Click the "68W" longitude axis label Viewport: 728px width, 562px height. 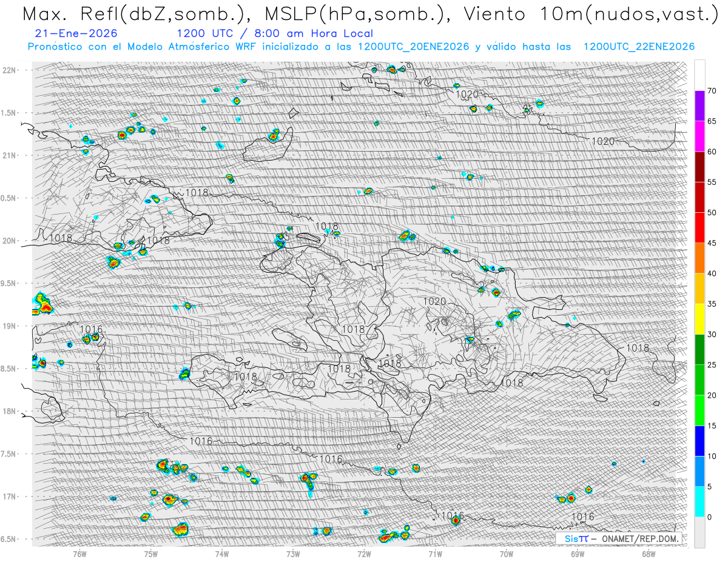click(x=649, y=554)
